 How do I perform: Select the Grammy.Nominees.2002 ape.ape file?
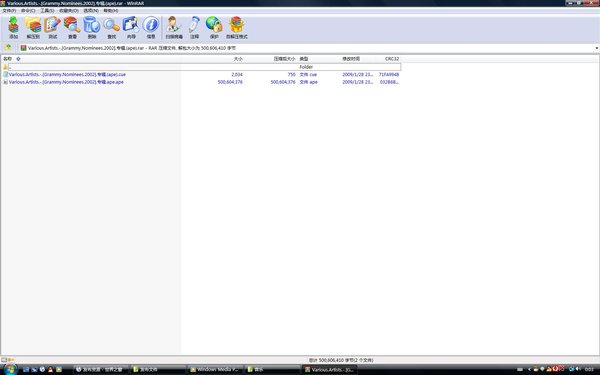coord(66,82)
